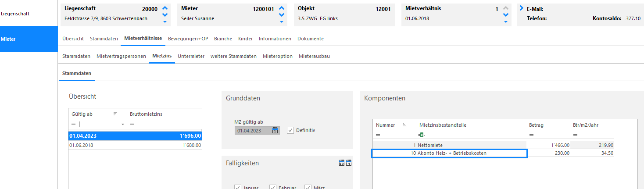Click the 4-month calendar icon in Fälligkeiten

[349, 163]
